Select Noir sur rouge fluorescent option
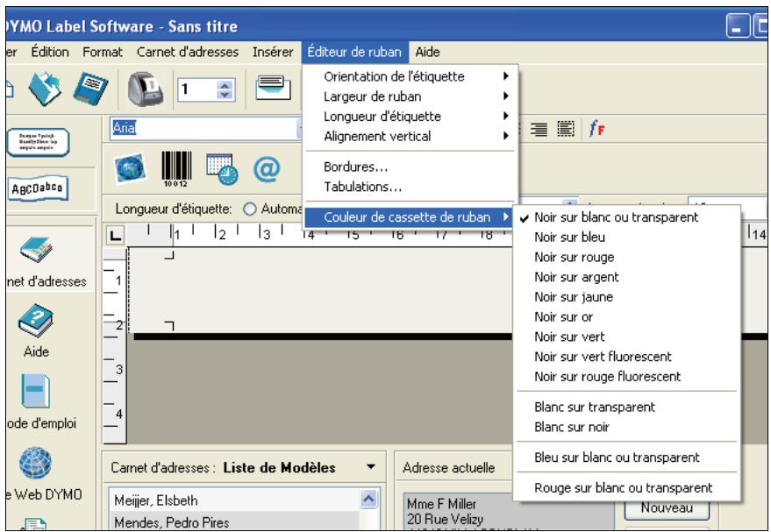Screen dimensions: 771x532 tap(626, 377)
